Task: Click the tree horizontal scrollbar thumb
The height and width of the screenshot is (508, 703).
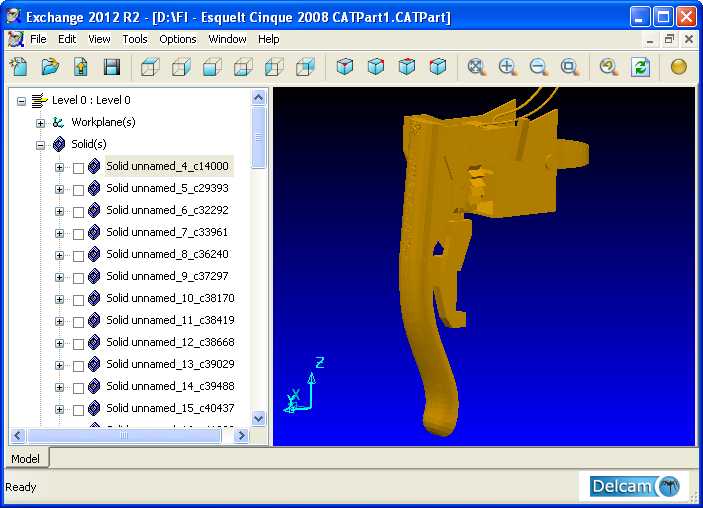Action: [x=124, y=435]
